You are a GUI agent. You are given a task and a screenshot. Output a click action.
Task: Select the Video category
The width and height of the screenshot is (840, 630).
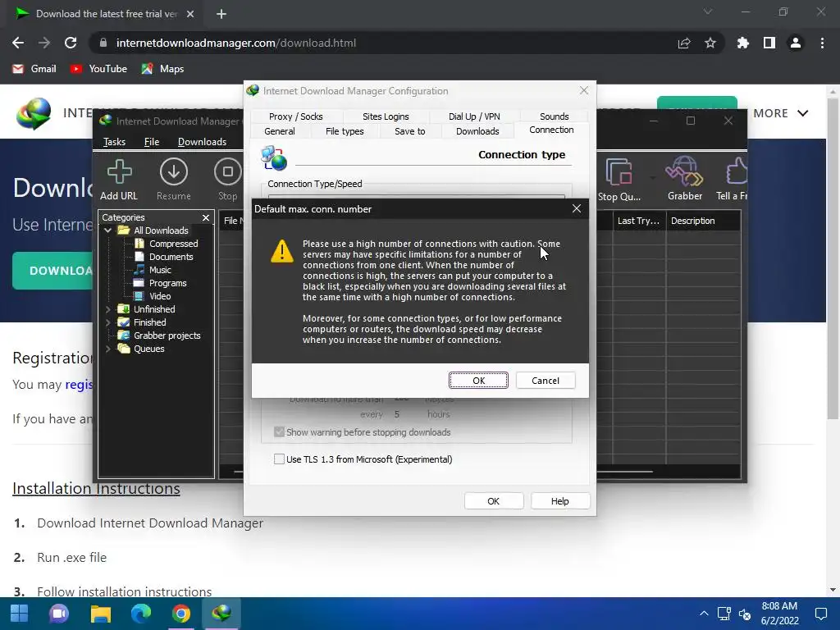[160, 295]
